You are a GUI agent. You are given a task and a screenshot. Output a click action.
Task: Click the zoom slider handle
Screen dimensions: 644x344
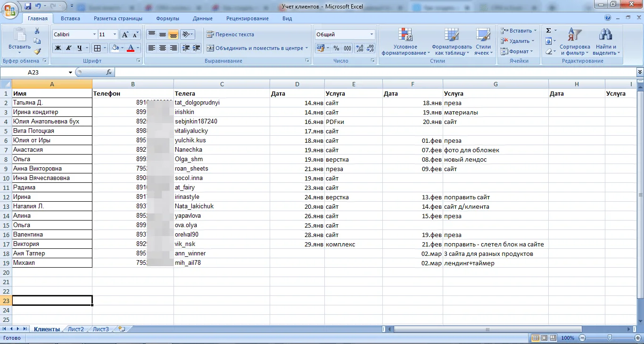[x=610, y=338]
